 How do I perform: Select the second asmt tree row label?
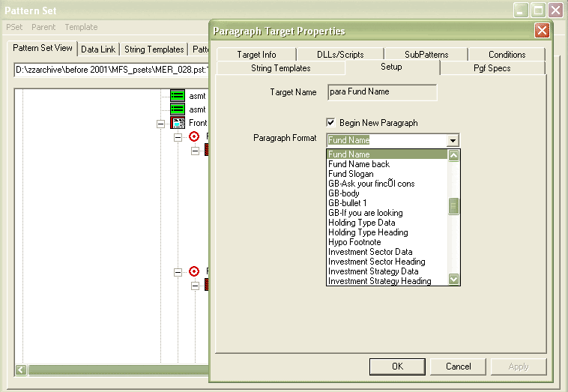tap(197, 109)
